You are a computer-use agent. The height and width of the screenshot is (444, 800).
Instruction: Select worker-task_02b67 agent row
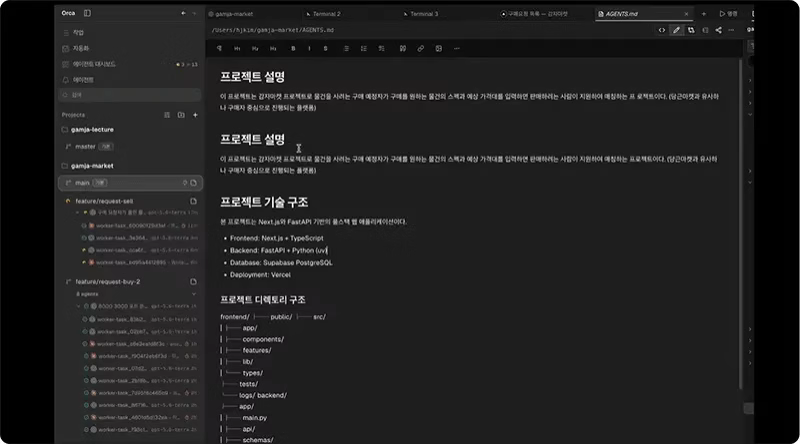tap(140, 332)
